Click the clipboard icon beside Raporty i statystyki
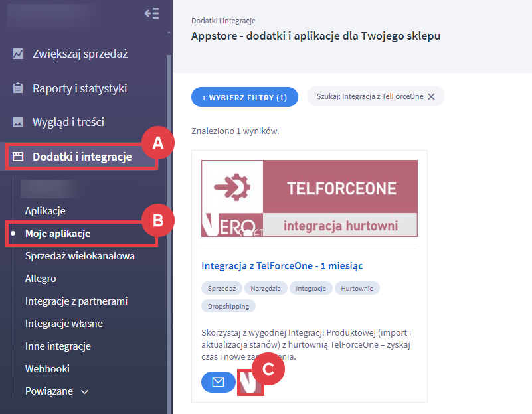This screenshot has height=414, width=532. (x=18, y=88)
